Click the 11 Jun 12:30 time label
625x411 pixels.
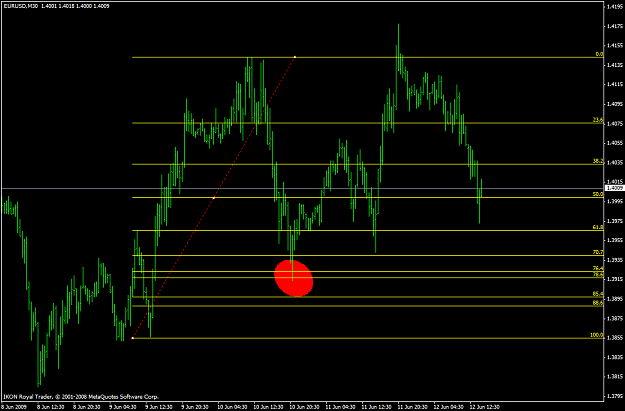(376, 407)
